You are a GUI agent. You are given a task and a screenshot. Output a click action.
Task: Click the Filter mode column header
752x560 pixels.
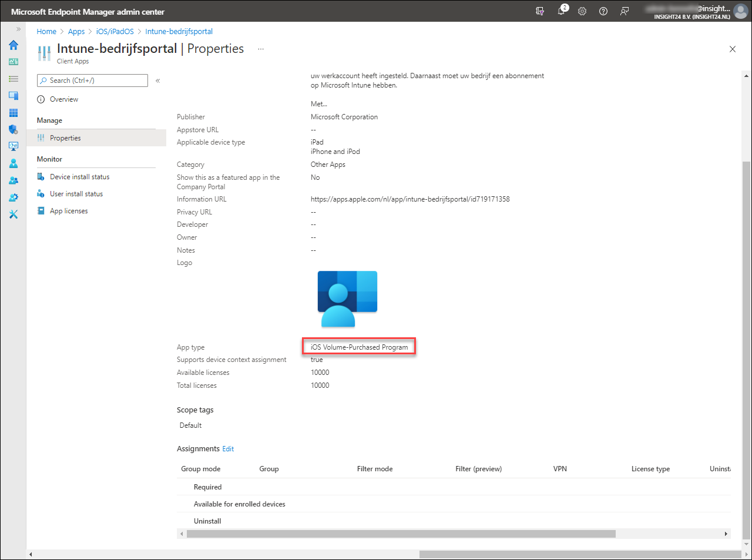(x=375, y=469)
